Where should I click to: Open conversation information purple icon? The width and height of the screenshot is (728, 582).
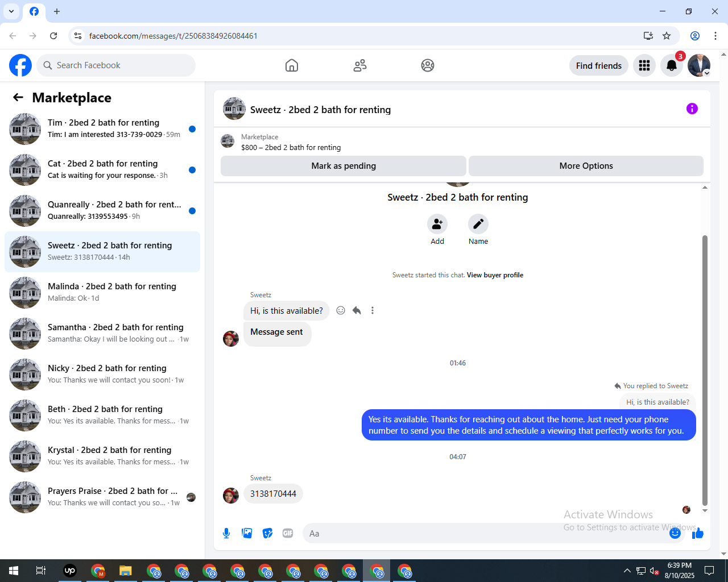(x=692, y=109)
